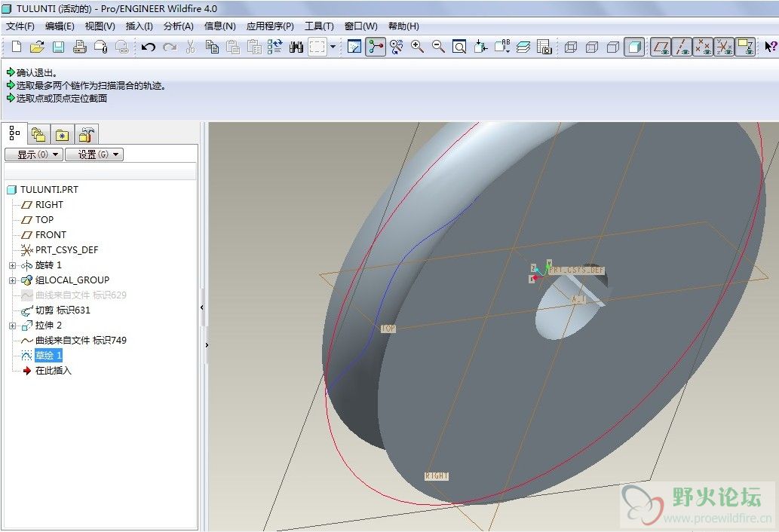Screen dimensions: 779x532
Task: Click the Zoom In magnifier icon
Action: 417,47
